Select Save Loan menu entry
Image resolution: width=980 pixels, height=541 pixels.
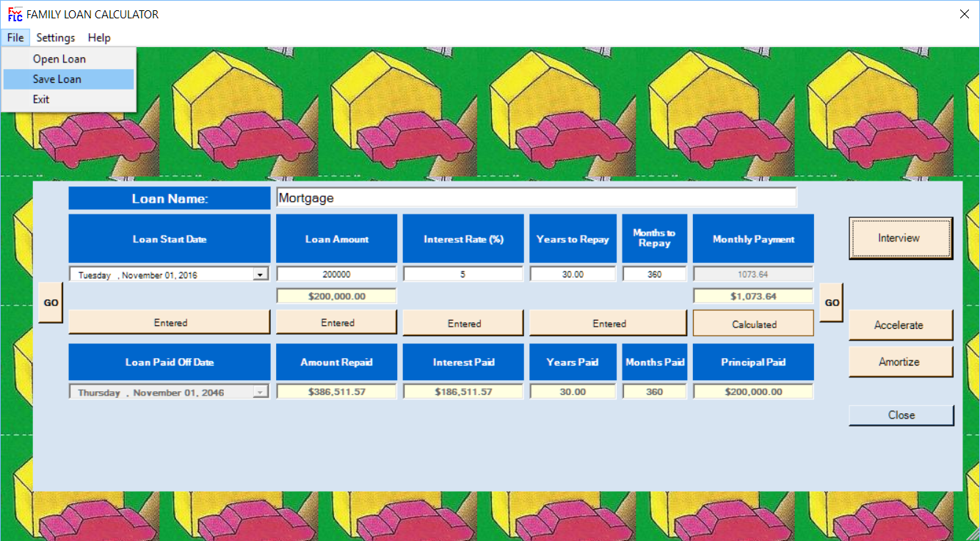point(68,79)
